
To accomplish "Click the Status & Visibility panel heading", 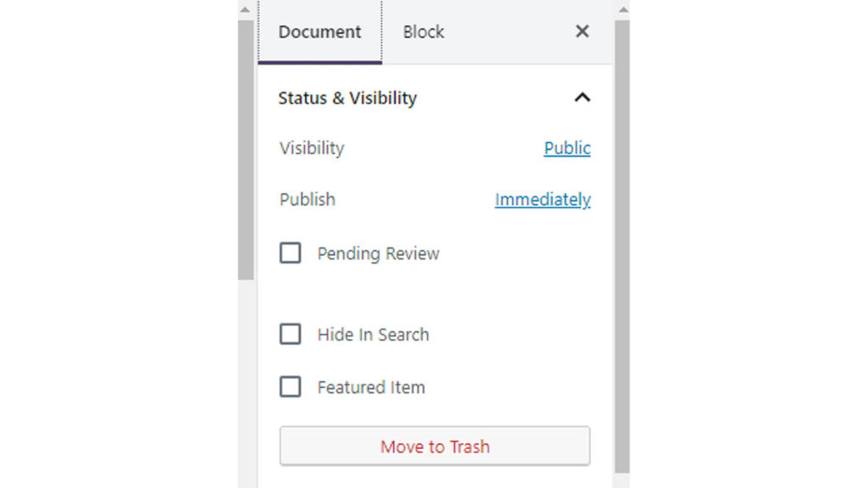I will coord(348,98).
